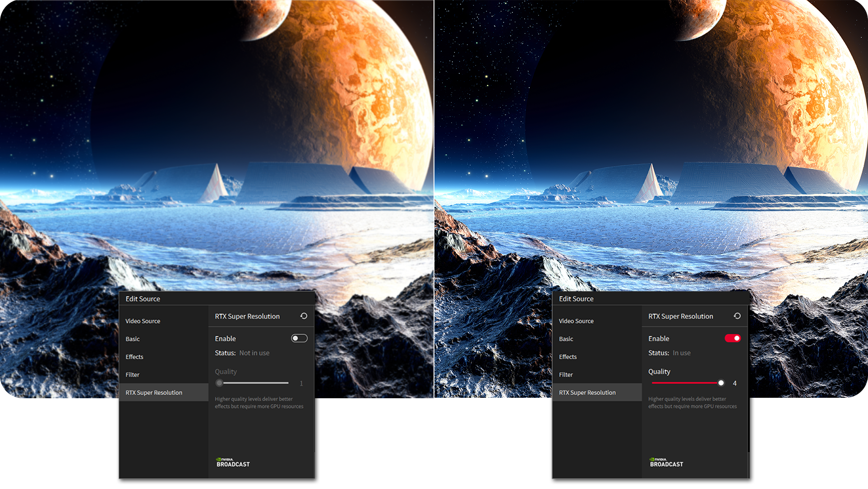Turn on the disabled Enable toggle
The image size is (868, 489).
299,338
